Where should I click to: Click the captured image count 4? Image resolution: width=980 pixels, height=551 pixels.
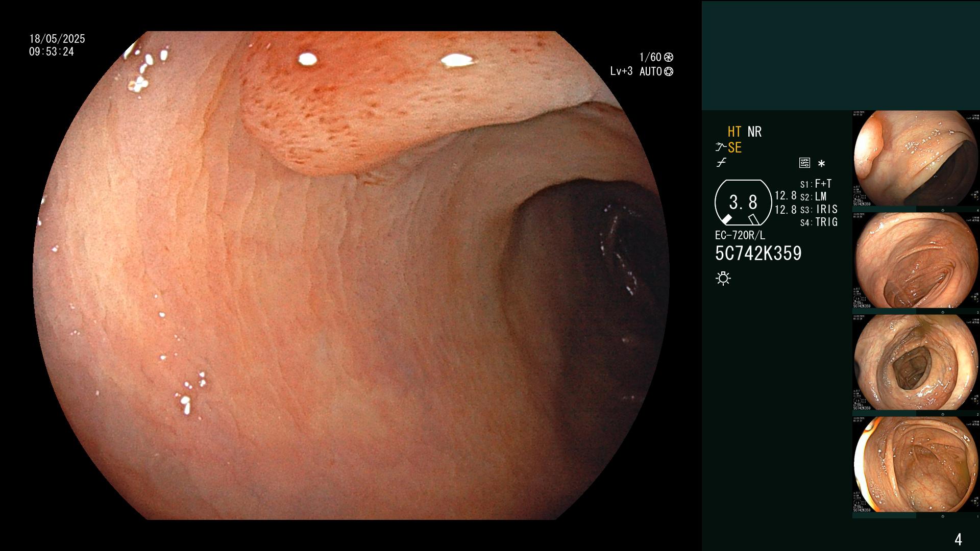pos(958,539)
